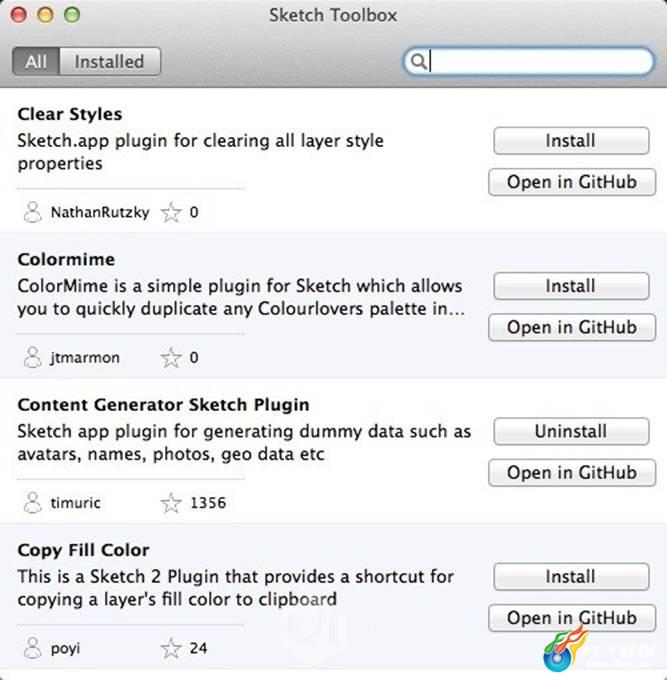Switch to the Installed tab
667x680 pixels.
110,62
